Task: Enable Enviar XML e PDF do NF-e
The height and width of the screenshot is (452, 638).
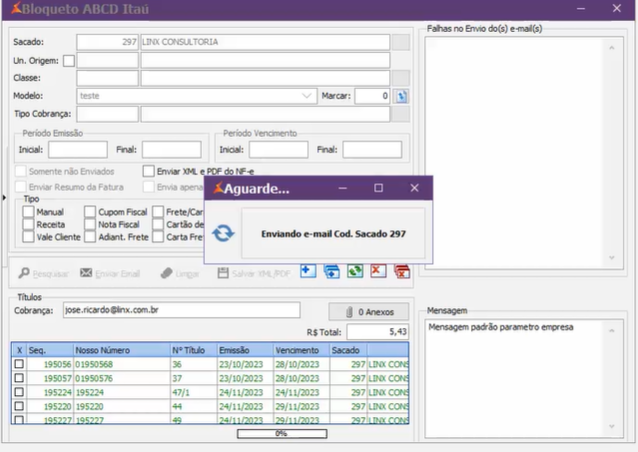Action: point(149,171)
